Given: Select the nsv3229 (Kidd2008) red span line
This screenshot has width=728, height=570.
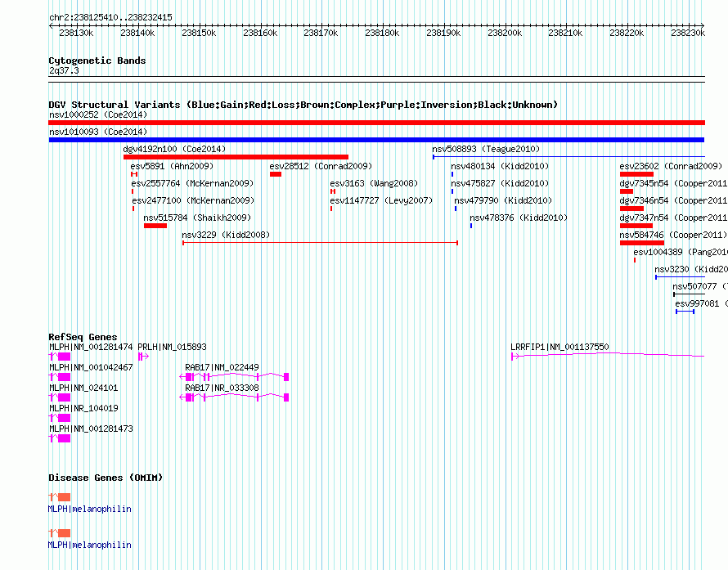Looking at the screenshot, I should (321, 243).
